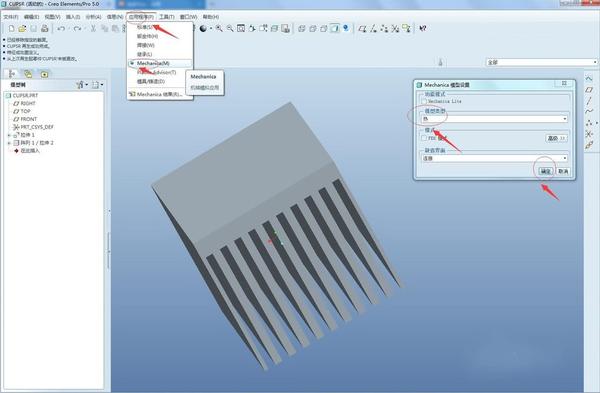Image resolution: width=600 pixels, height=393 pixels.
Task: Toggle the FEM mode checkbox
Action: click(x=424, y=138)
